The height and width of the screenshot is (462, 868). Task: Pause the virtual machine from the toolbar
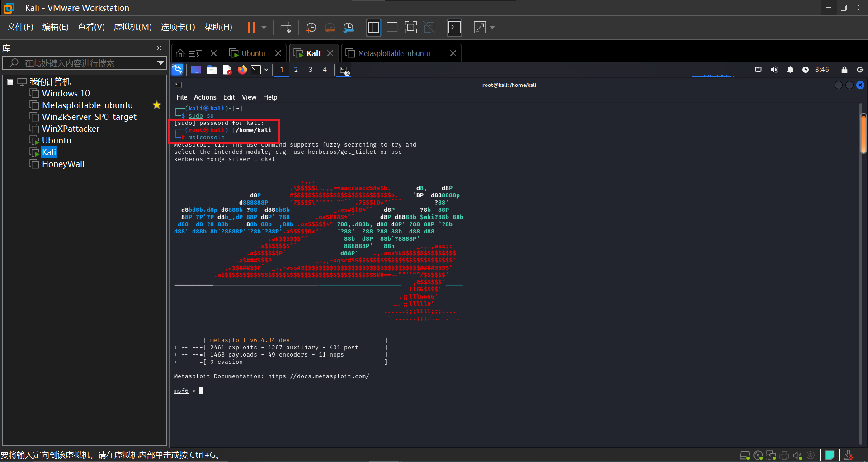251,28
